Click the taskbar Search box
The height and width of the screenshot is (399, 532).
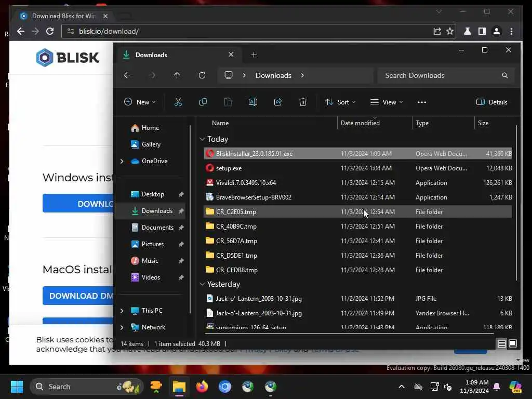[x=87, y=387]
